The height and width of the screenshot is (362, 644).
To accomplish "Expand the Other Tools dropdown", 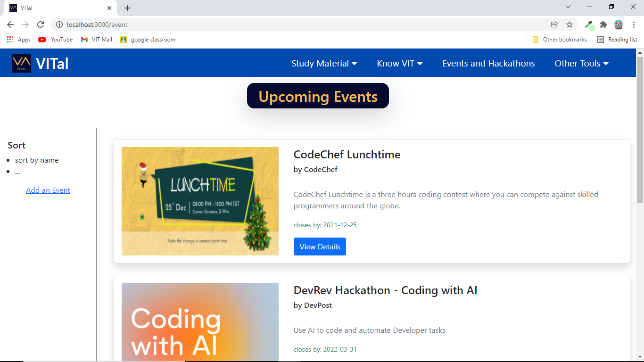I will pos(582,64).
